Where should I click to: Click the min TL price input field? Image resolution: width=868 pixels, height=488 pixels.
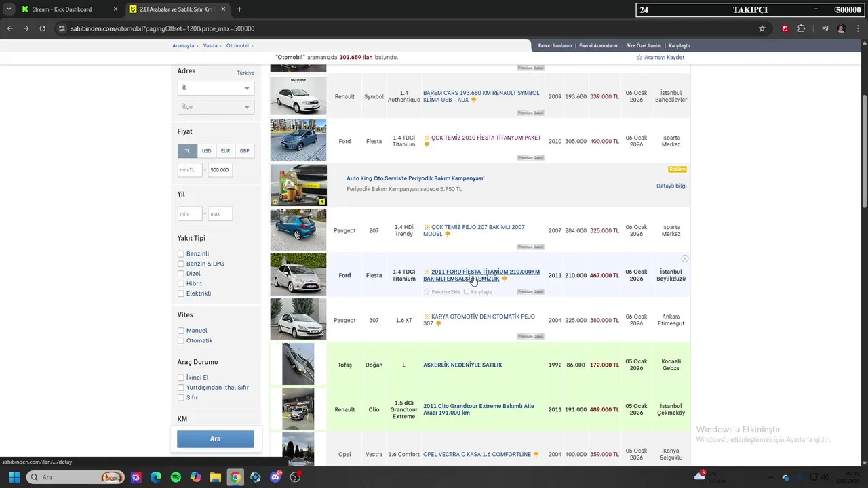coord(190,170)
